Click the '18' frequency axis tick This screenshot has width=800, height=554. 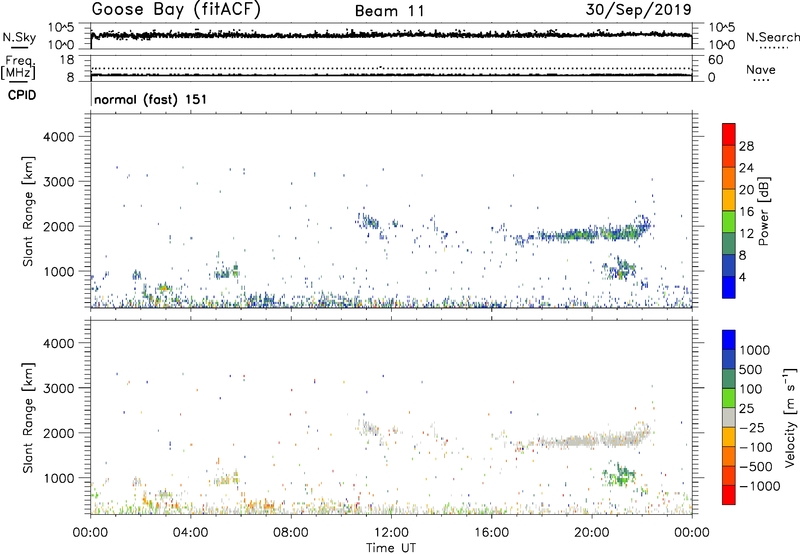pyautogui.click(x=67, y=60)
